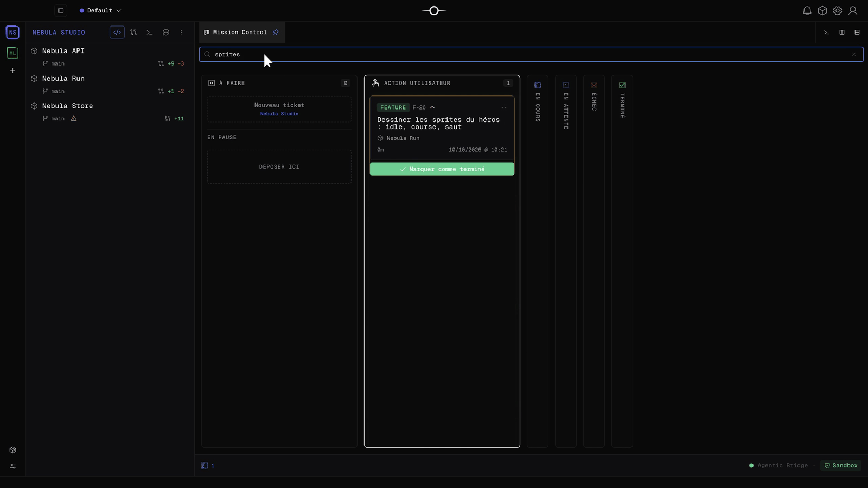Open more options menu in Nebula Studio header

pos(181,32)
